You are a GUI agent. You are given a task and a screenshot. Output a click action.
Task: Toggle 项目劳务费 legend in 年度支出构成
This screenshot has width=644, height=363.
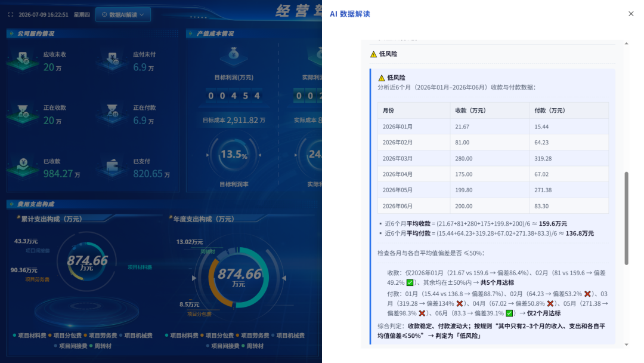(252, 336)
